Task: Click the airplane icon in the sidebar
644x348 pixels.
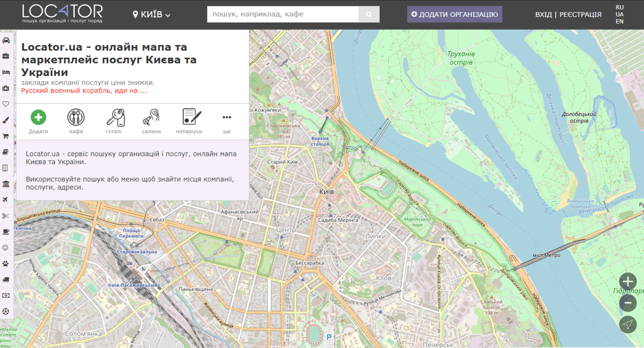Action: pos(6,200)
